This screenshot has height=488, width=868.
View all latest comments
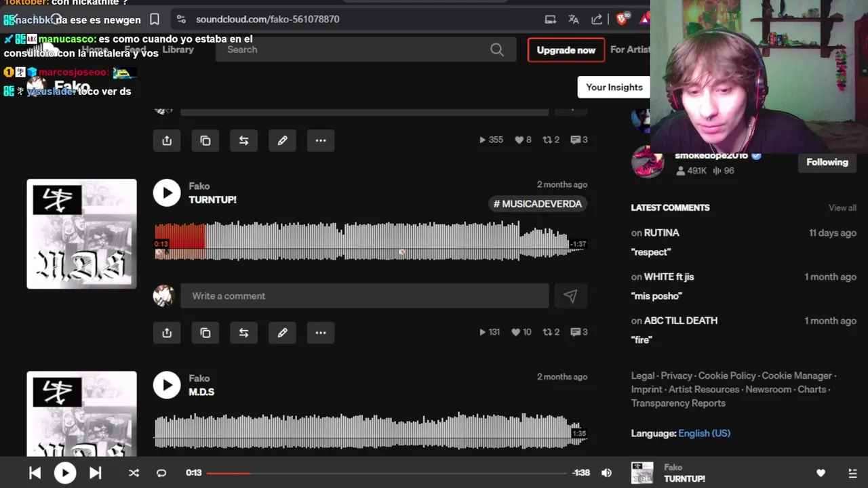tap(842, 208)
